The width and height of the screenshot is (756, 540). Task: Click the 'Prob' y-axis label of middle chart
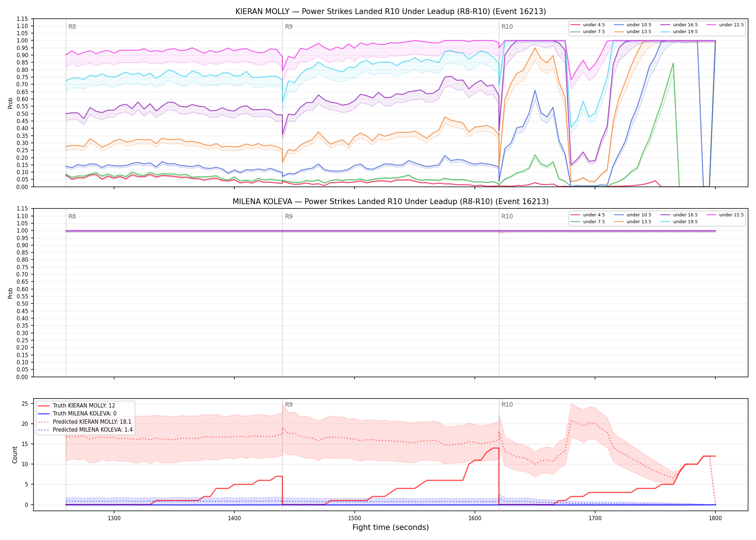coord(10,293)
